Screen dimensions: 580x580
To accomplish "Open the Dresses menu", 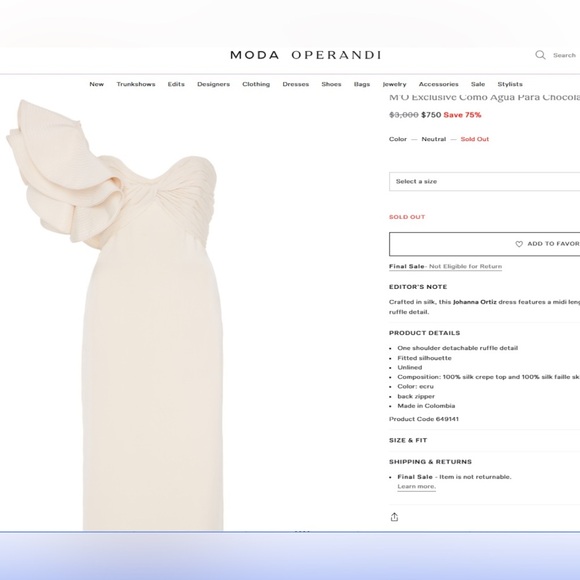I will tap(296, 84).
